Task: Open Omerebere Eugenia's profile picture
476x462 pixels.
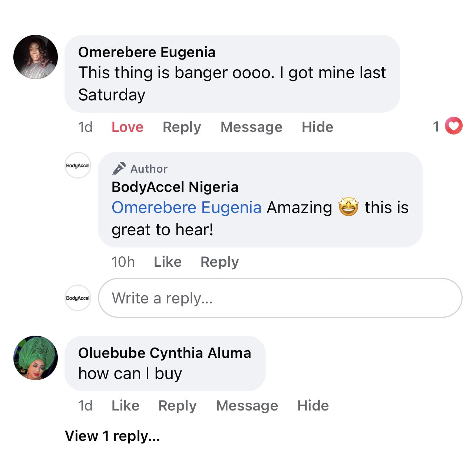Action: tap(36, 57)
